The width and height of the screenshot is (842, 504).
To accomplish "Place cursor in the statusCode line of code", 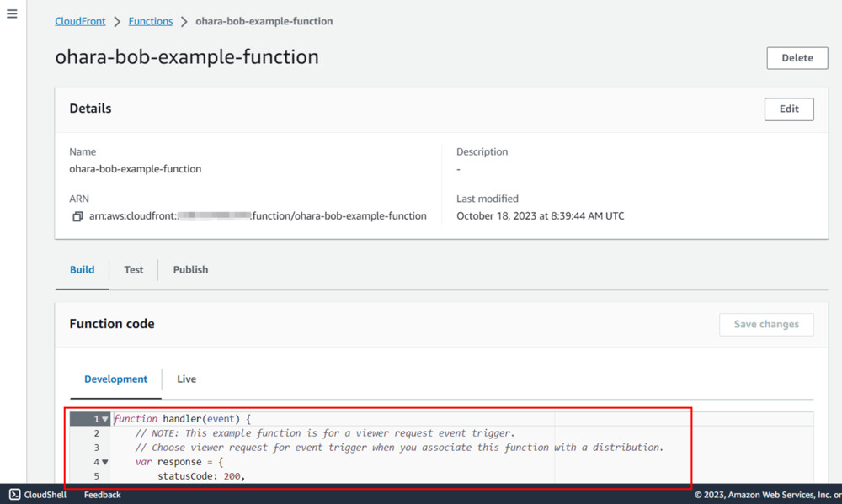I will (x=200, y=476).
